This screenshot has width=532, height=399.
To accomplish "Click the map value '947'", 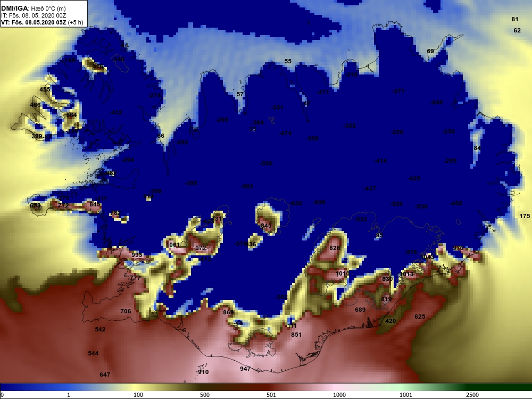I will 245,369.
